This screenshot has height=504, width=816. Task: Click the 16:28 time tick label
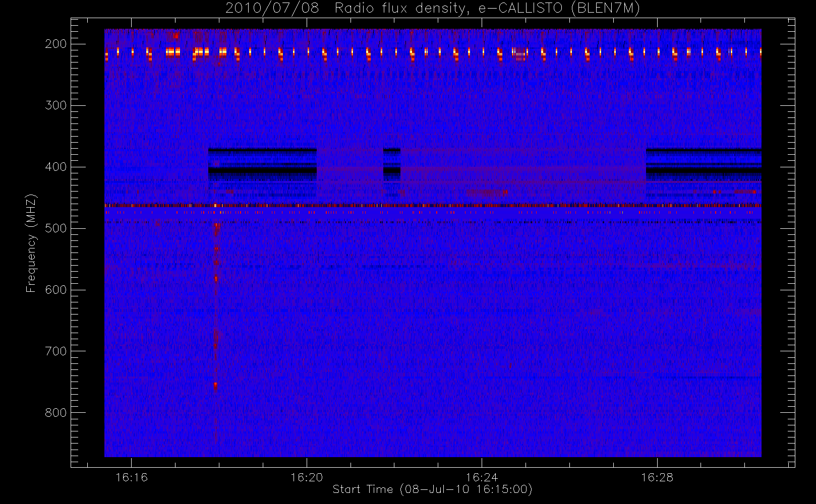pyautogui.click(x=657, y=477)
